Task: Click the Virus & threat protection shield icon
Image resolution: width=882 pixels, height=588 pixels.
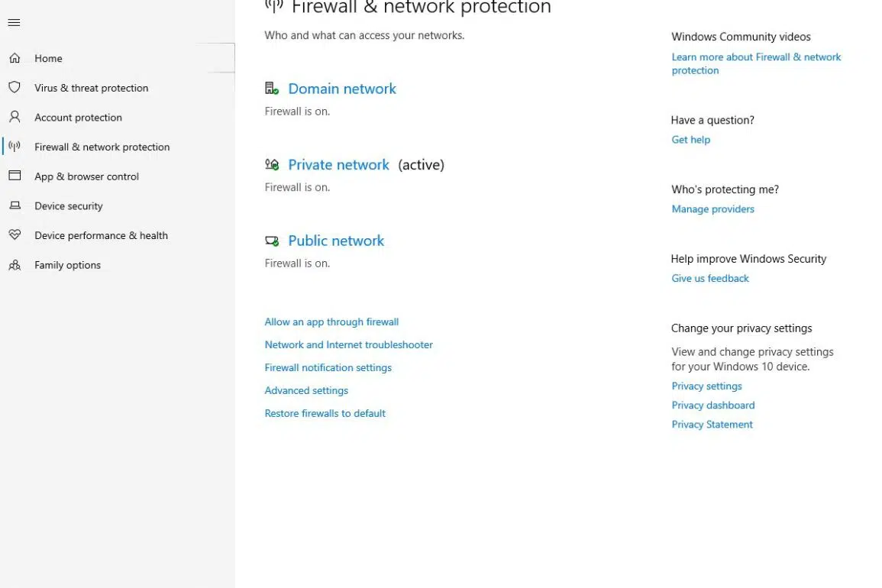Action: 15,87
